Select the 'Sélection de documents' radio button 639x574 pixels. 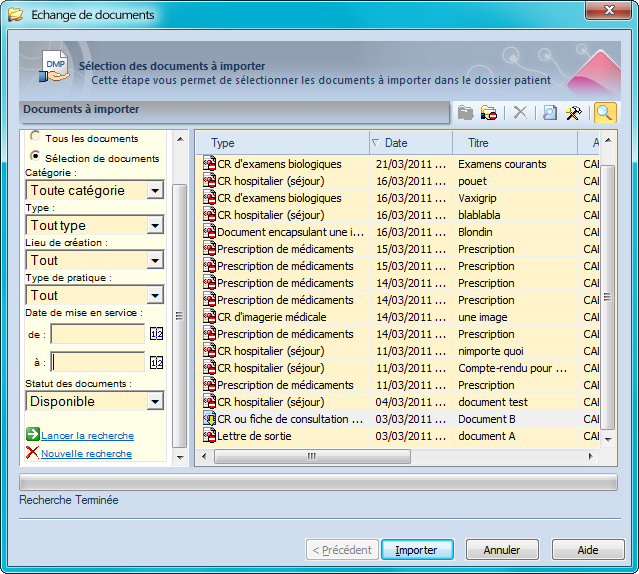pos(36,157)
